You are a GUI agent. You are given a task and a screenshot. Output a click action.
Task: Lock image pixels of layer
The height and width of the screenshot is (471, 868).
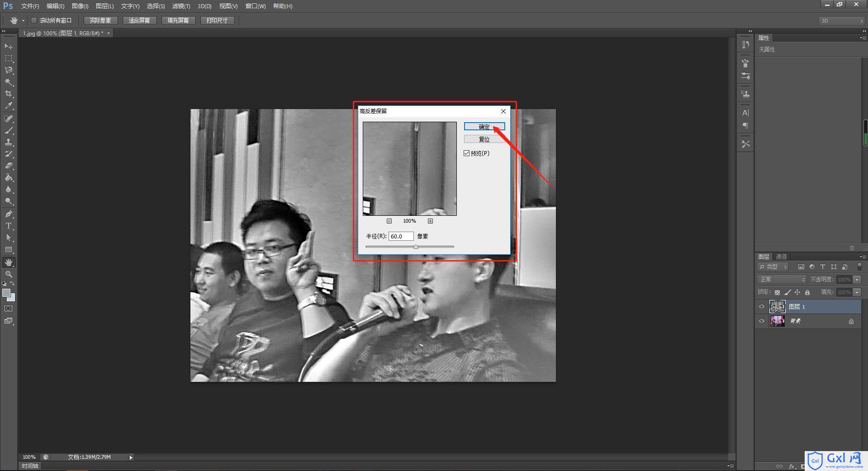pos(787,292)
